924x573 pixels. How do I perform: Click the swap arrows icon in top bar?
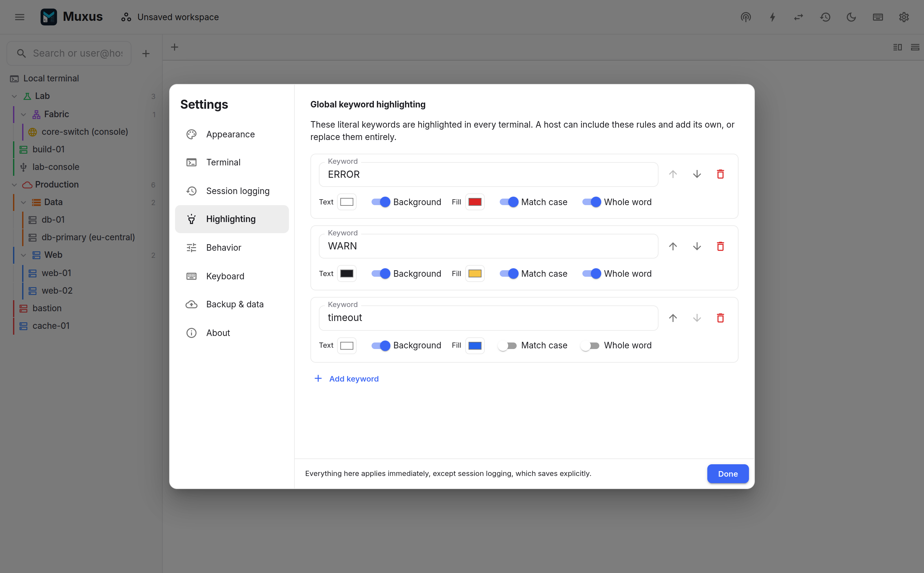pyautogui.click(x=799, y=17)
